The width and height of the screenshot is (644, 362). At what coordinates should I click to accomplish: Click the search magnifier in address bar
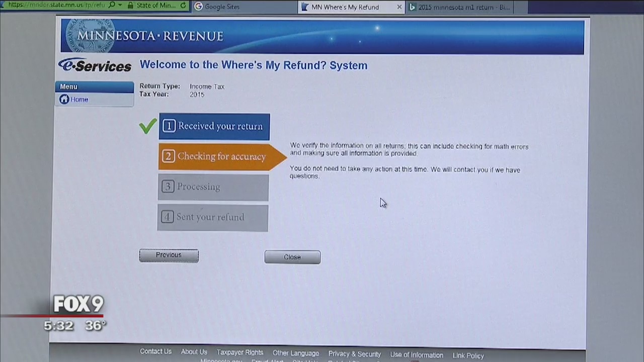point(112,5)
